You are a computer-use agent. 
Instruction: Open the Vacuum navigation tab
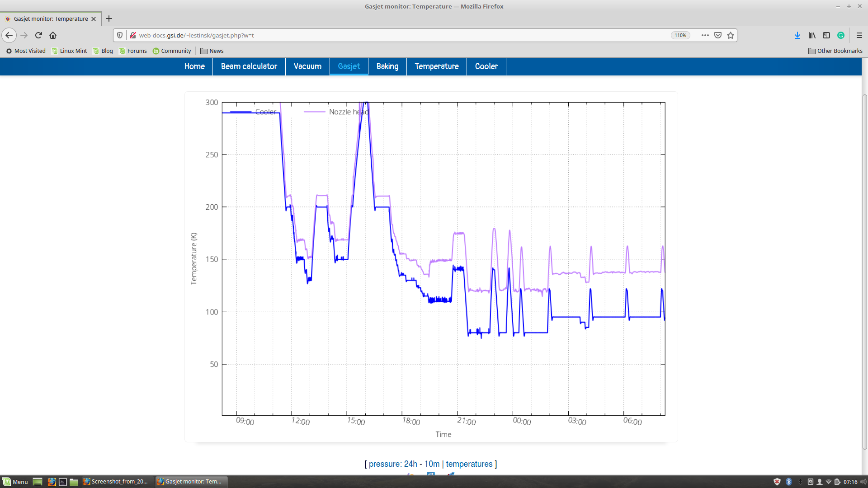coord(307,66)
